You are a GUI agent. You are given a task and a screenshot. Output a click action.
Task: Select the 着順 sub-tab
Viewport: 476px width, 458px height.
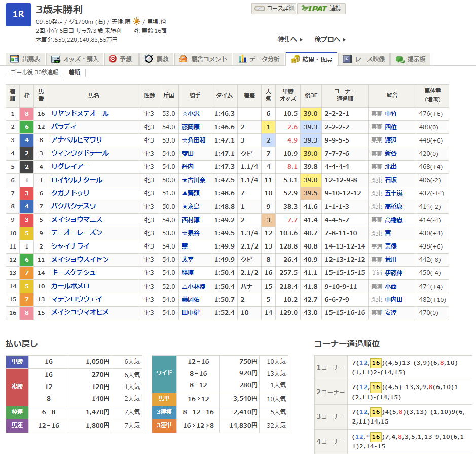75,73
